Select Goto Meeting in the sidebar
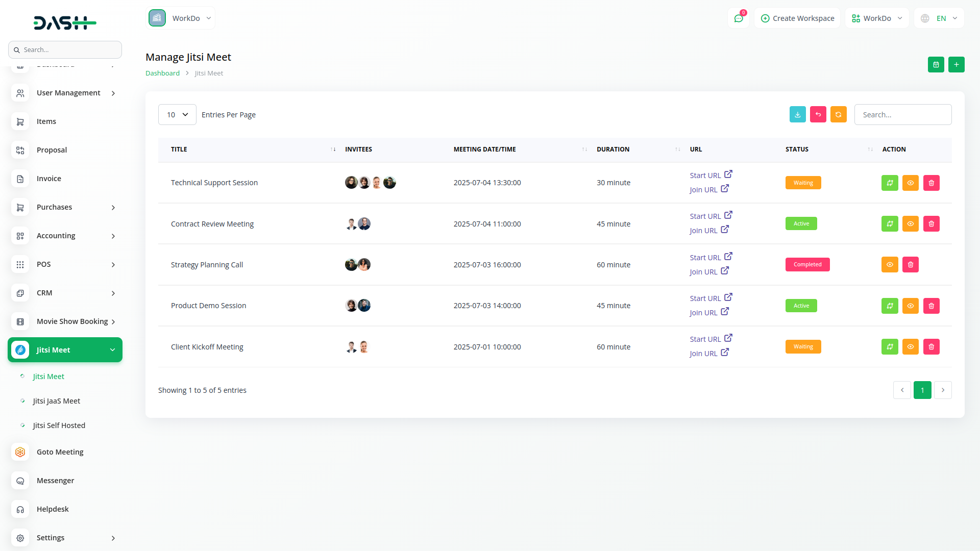 pos(60,452)
